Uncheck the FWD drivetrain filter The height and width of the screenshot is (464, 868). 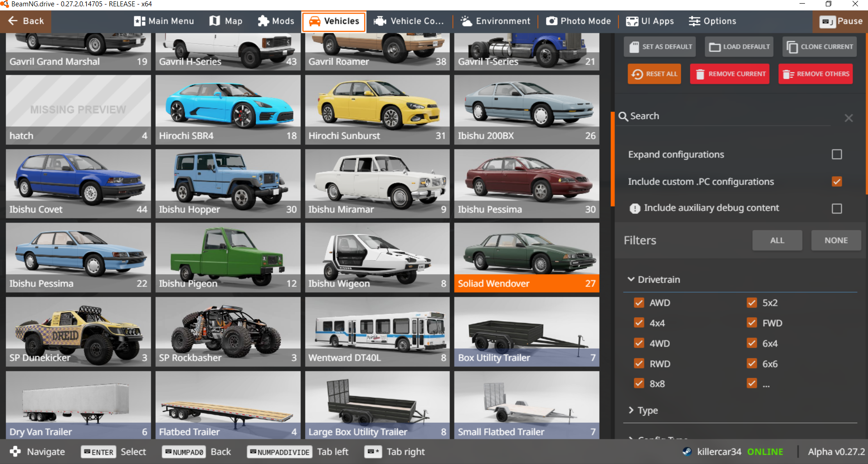coord(752,323)
